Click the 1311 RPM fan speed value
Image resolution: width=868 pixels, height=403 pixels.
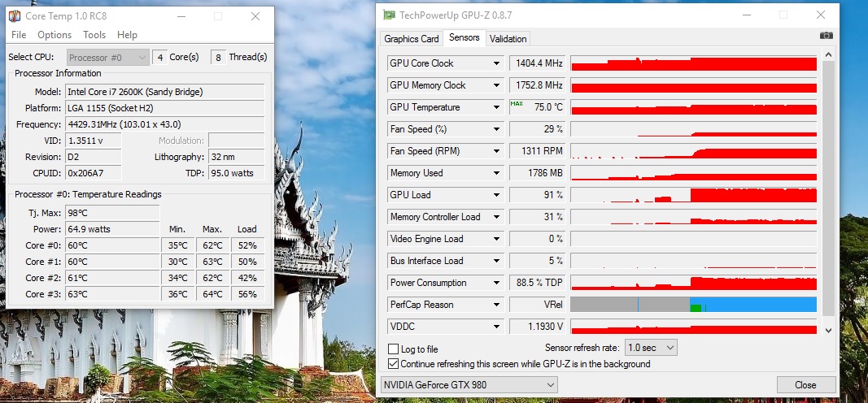(537, 151)
